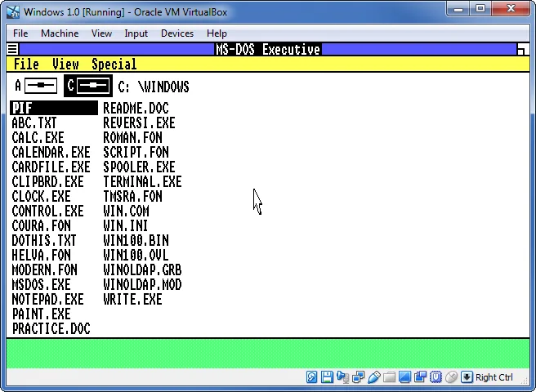Select SCRIPT.FON font file

(x=136, y=152)
